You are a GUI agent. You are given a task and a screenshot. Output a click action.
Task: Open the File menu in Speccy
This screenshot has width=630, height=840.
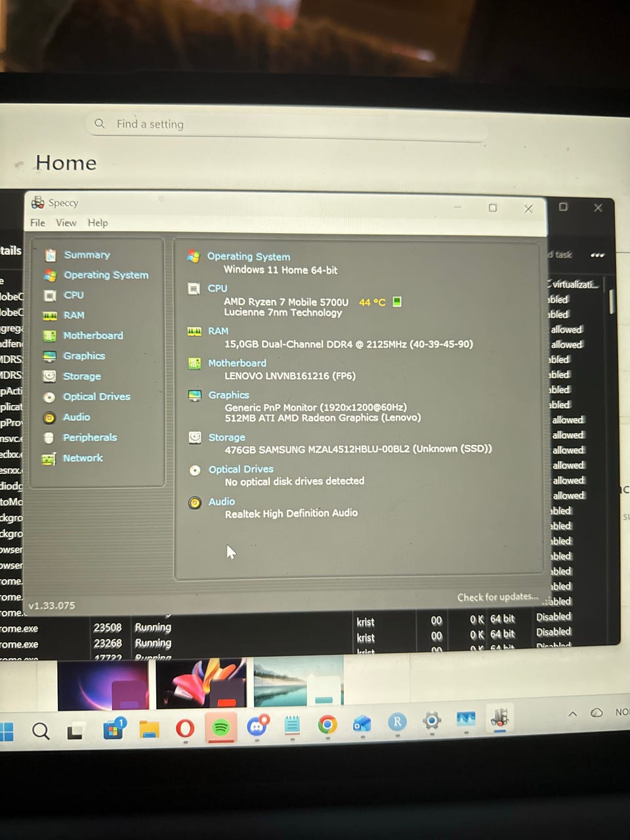37,223
